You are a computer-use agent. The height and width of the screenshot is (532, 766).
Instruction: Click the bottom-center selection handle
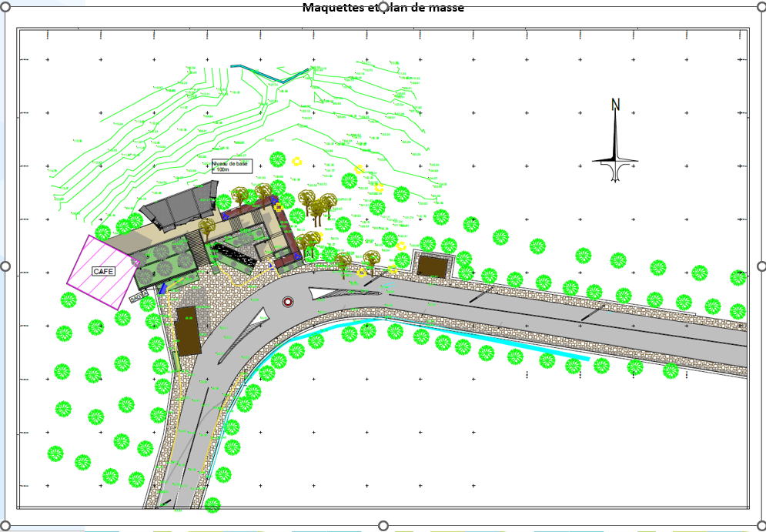tap(383, 526)
